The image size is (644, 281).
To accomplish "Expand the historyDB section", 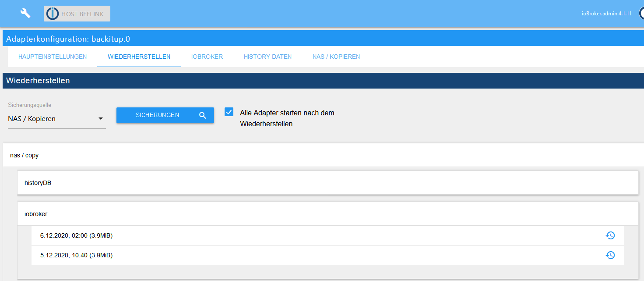I will [328, 183].
